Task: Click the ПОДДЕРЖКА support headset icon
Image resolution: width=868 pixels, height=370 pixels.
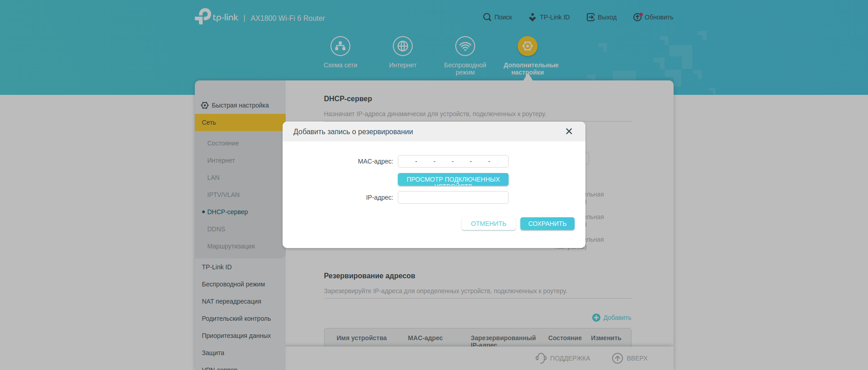Action: point(541,358)
